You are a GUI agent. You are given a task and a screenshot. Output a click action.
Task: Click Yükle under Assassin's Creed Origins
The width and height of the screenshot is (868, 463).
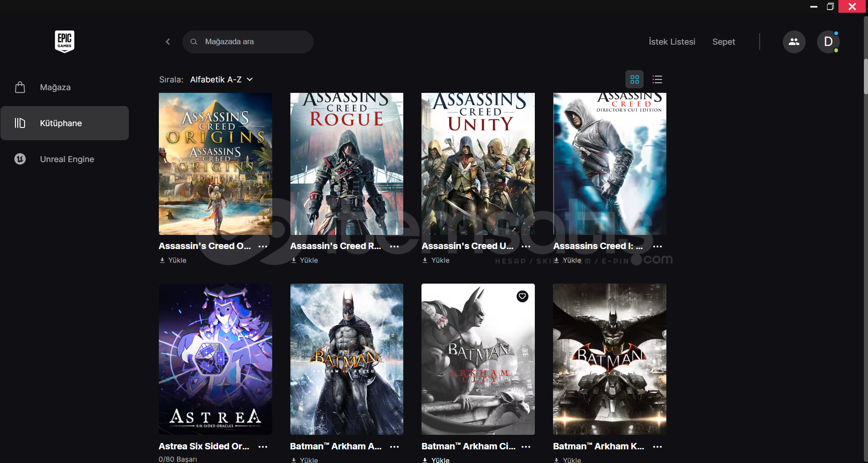[173, 260]
